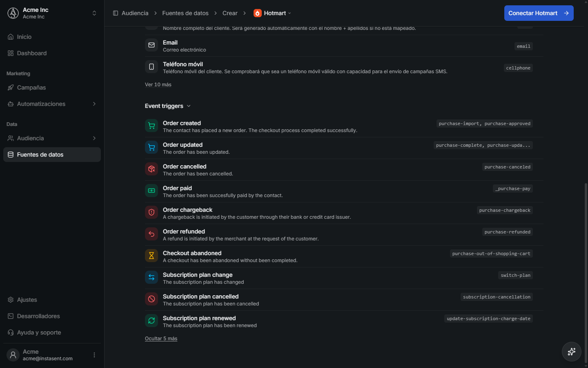Screen dimensions: 588x368
Task: Click the Order chargeback shield icon
Action: point(151,213)
